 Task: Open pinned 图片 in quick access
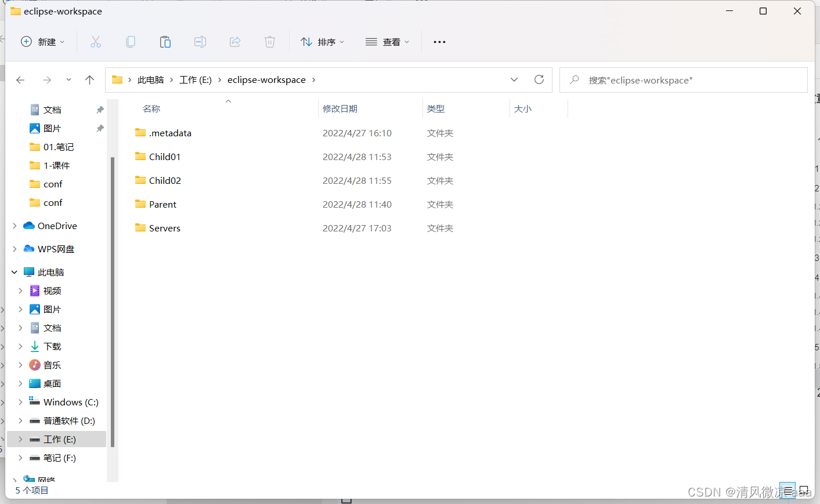point(52,128)
